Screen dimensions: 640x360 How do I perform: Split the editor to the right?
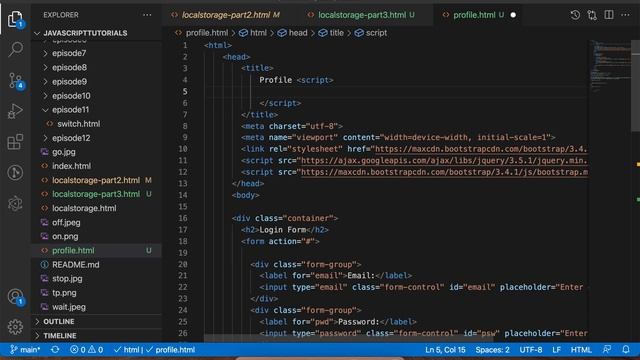pyautogui.click(x=609, y=15)
